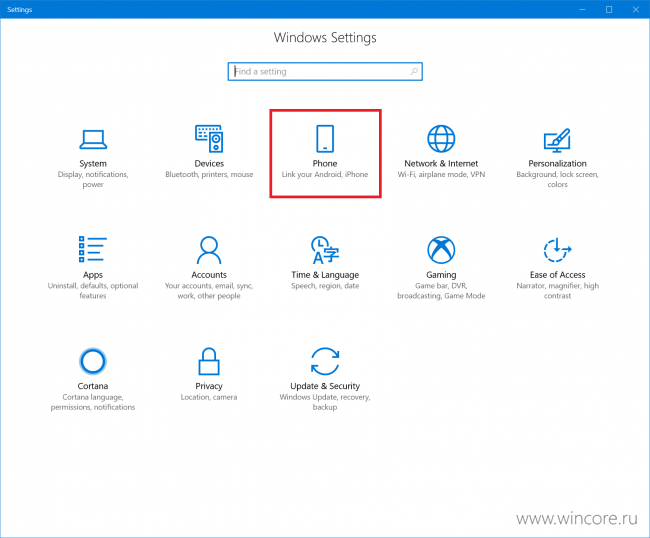
Task: Click 'Link your Android, iPhone' text
Action: point(325,174)
